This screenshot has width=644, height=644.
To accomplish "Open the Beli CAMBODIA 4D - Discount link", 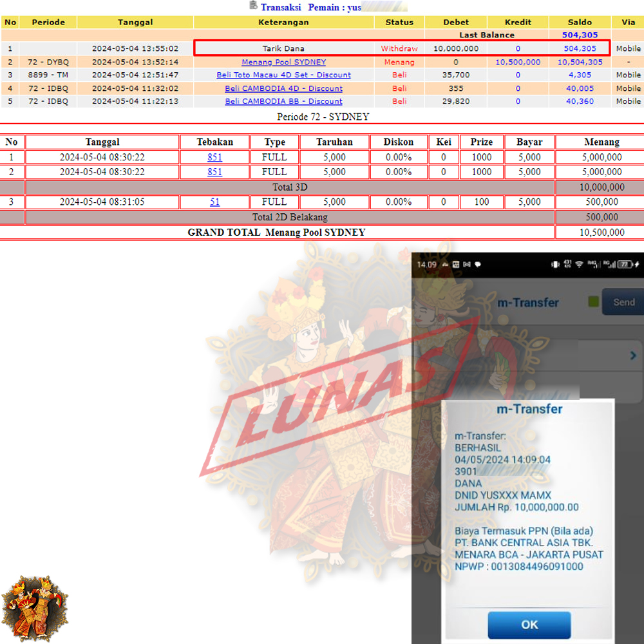I will 283,88.
